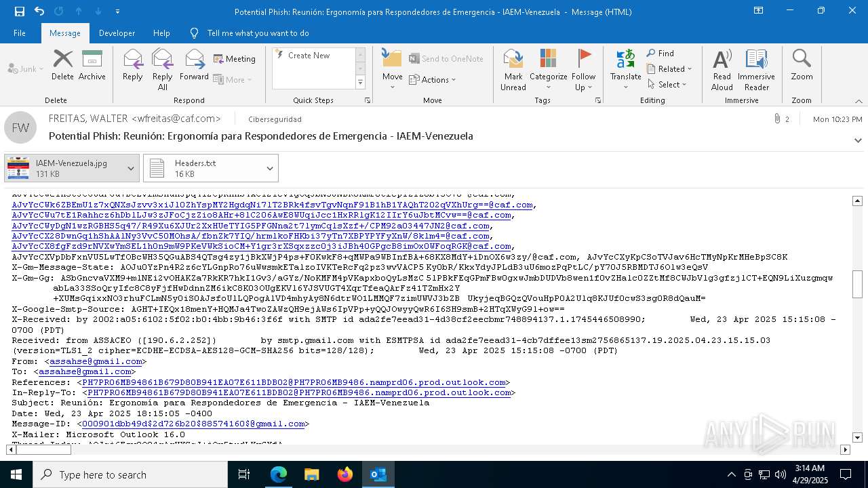
Task: Respond with a Meeting
Action: pyautogui.click(x=235, y=59)
